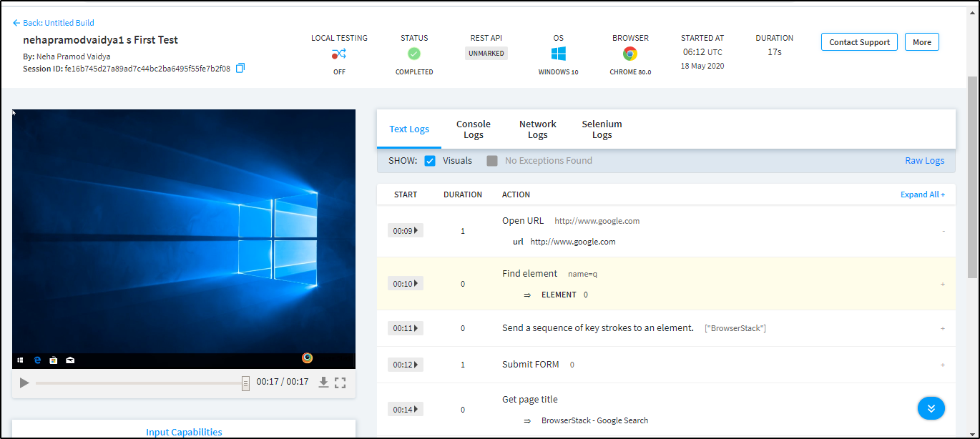Switch to the Console Logs tab
Screen dimensions: 980x439
[473, 129]
